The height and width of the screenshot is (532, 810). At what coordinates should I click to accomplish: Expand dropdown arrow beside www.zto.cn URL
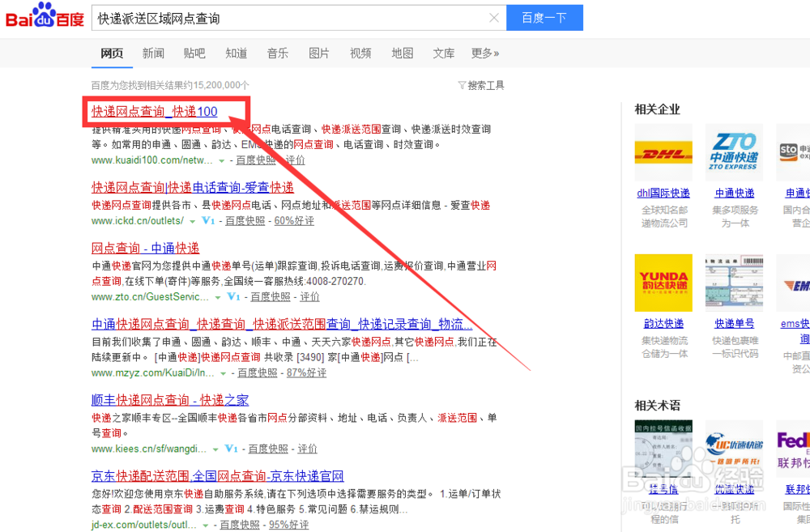coord(218,297)
